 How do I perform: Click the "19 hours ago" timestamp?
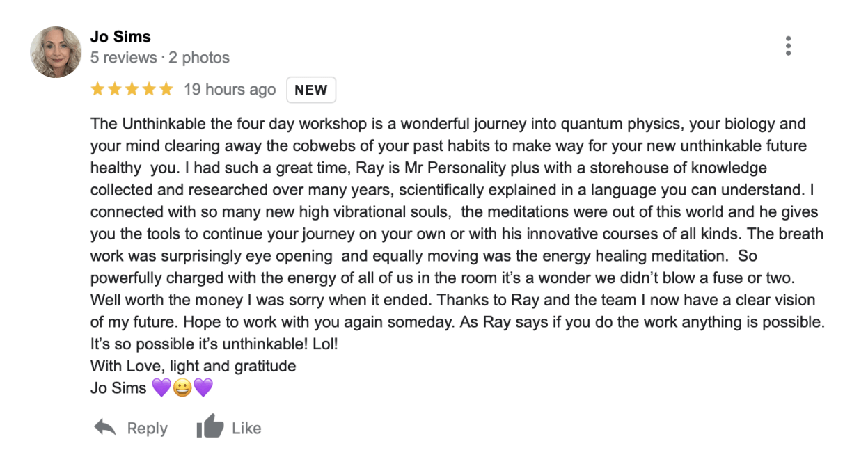pos(230,90)
